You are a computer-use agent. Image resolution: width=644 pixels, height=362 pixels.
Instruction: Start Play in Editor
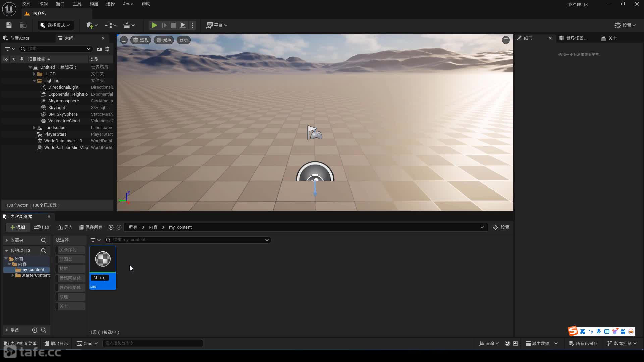[154, 25]
